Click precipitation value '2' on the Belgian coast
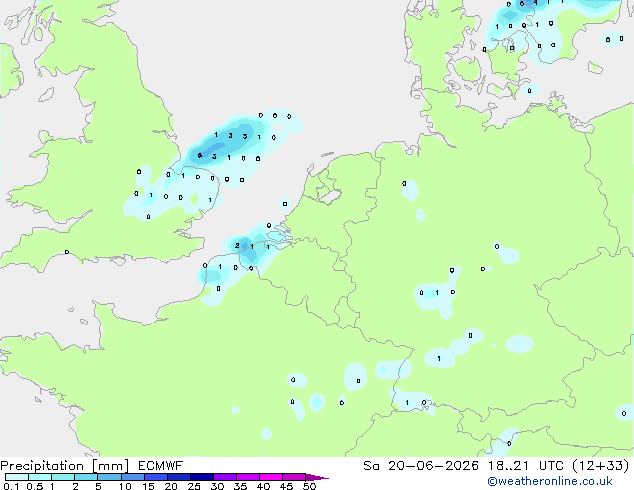 [237, 245]
